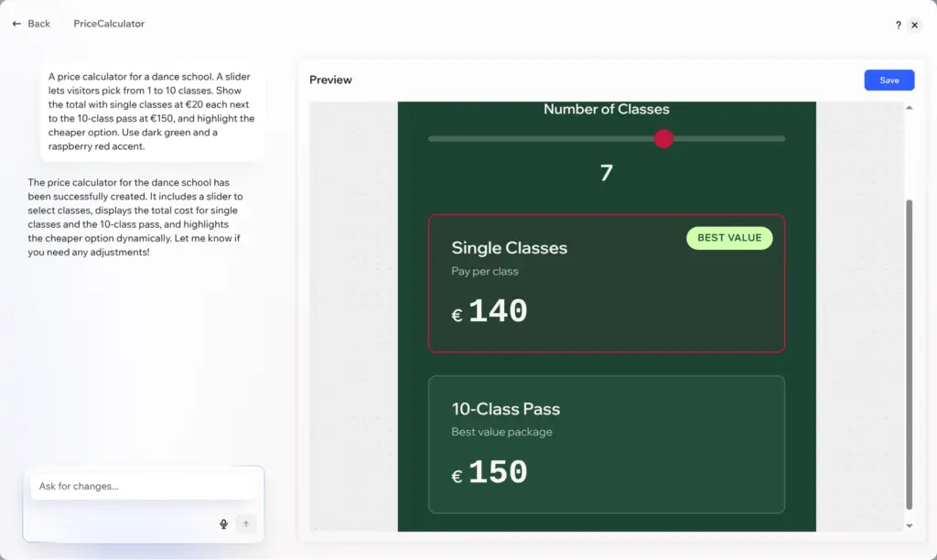Click the PriceCalculator title
This screenshot has height=560, width=937.
click(x=109, y=24)
